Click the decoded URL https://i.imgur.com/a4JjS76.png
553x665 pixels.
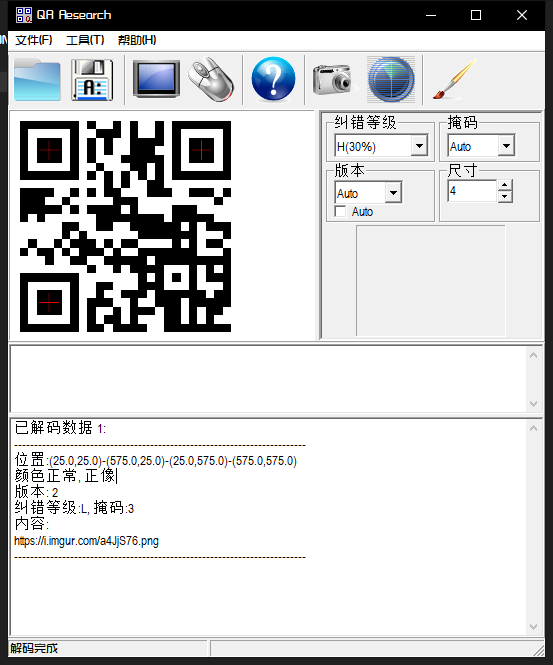click(87, 541)
